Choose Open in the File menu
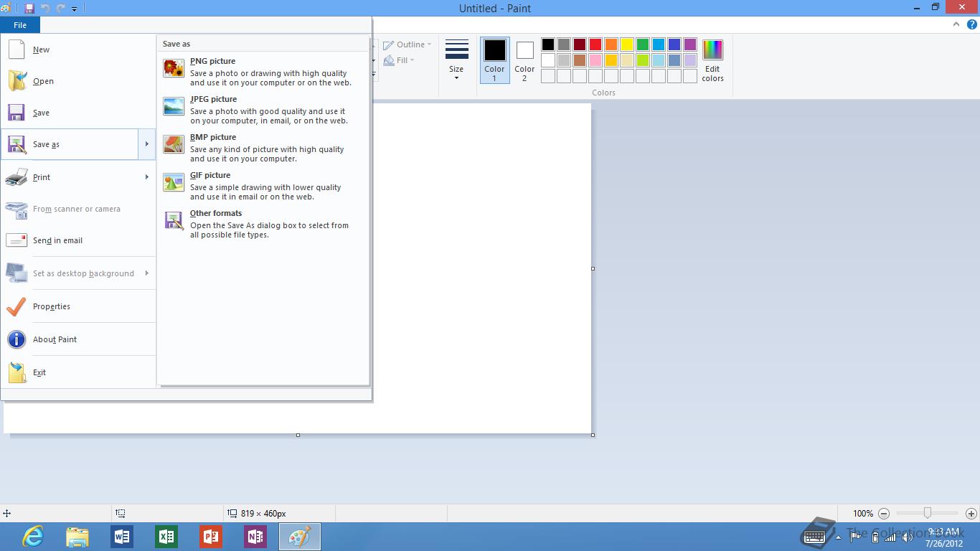Screen dimensions: 980x551 click(x=77, y=81)
